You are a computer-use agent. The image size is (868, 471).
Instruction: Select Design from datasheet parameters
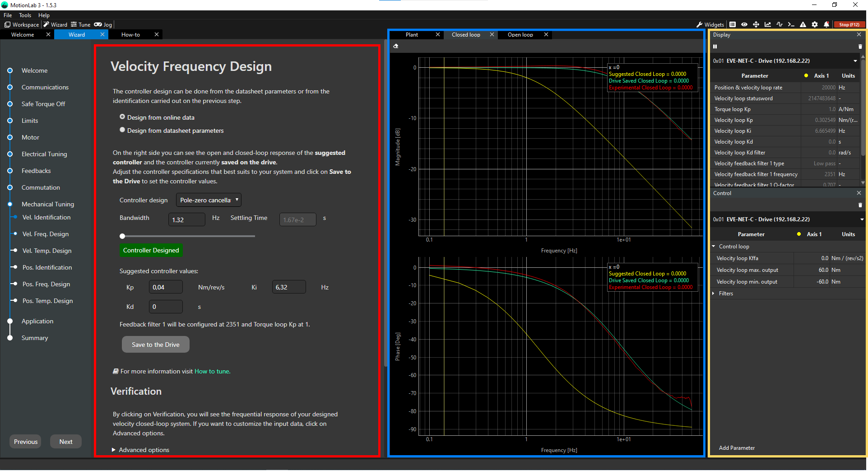122,130
